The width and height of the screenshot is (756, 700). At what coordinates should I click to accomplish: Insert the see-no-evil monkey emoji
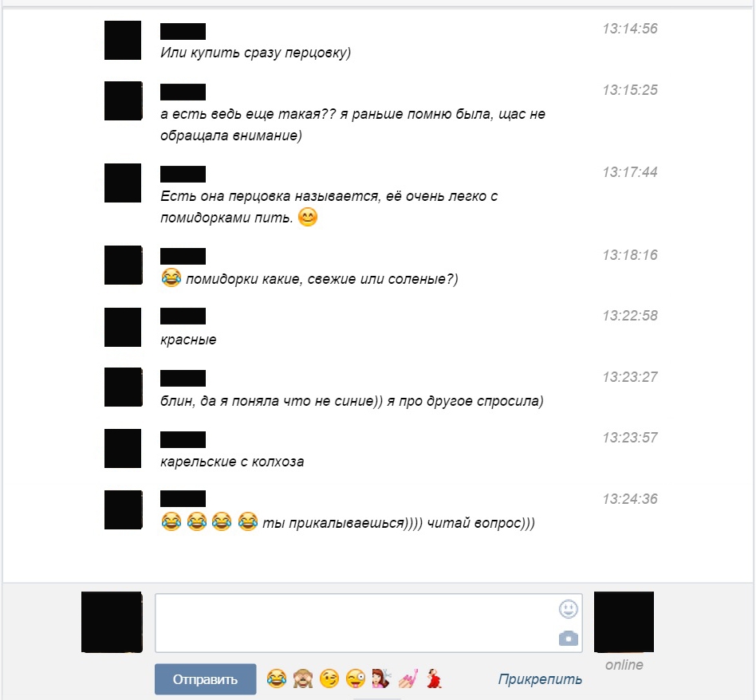303,678
